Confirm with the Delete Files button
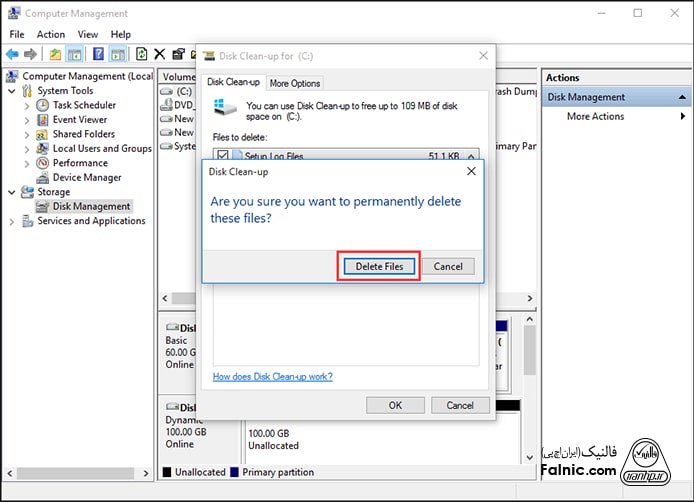 tap(379, 266)
